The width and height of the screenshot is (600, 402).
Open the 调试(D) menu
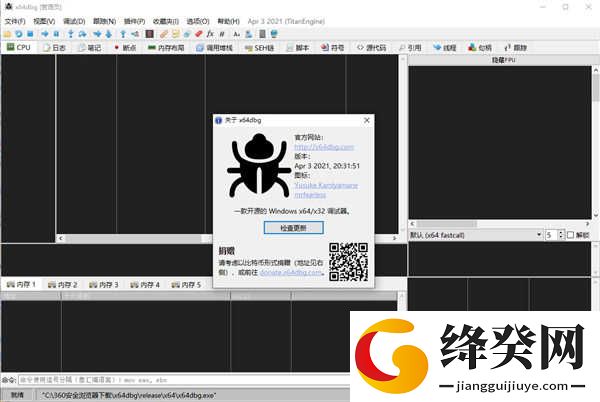pyautogui.click(x=74, y=21)
